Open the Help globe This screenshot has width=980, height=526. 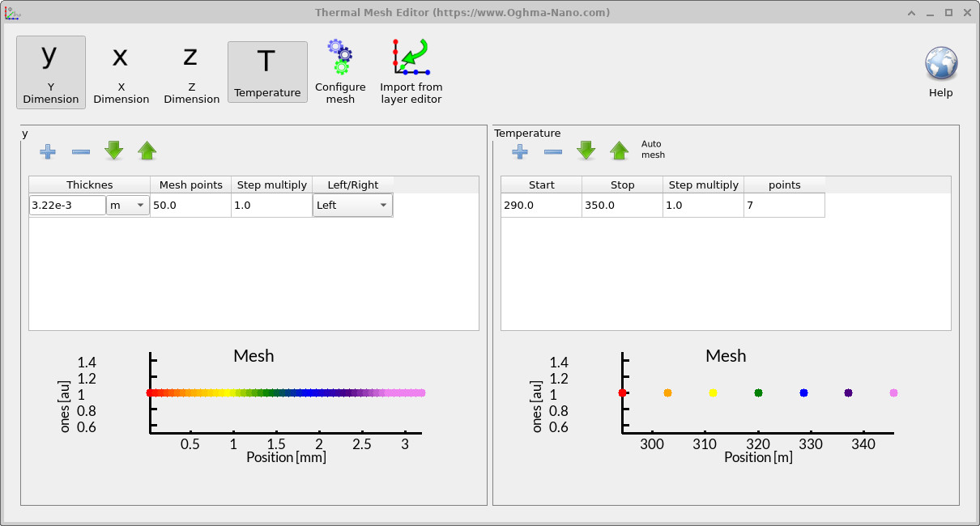(x=940, y=63)
